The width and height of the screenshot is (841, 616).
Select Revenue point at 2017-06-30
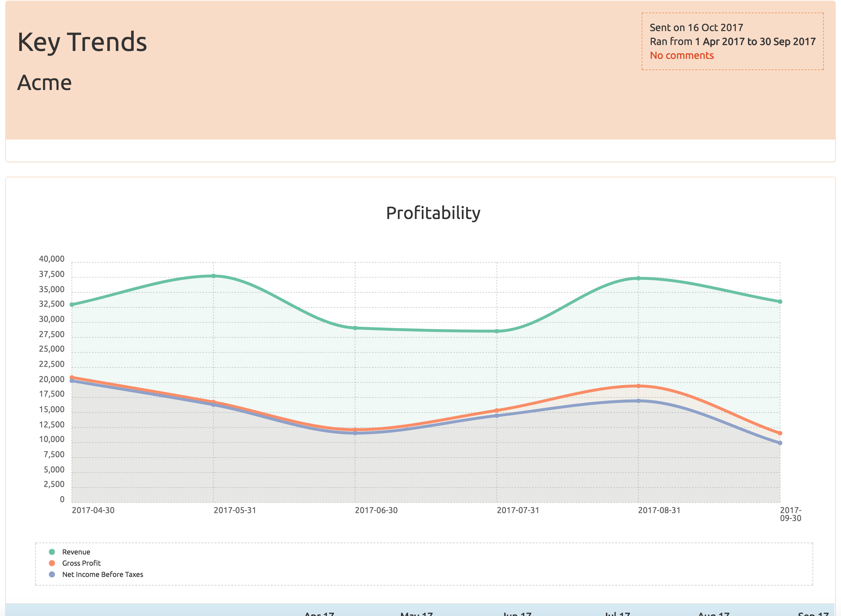click(355, 328)
